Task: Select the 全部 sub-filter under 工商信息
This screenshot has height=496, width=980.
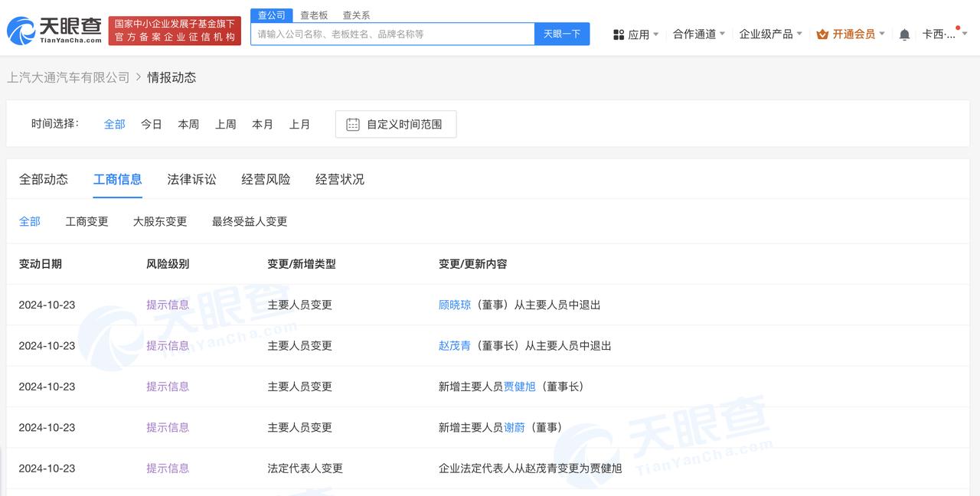Action: 30,221
